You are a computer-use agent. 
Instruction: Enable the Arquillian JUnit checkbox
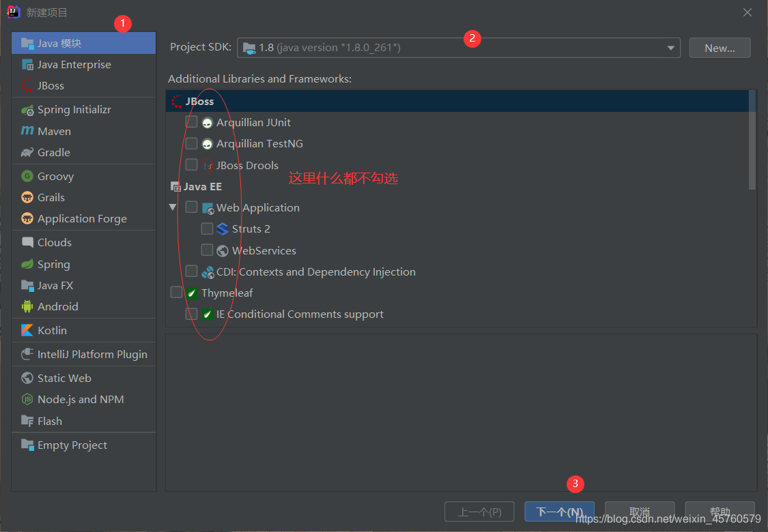coord(192,122)
